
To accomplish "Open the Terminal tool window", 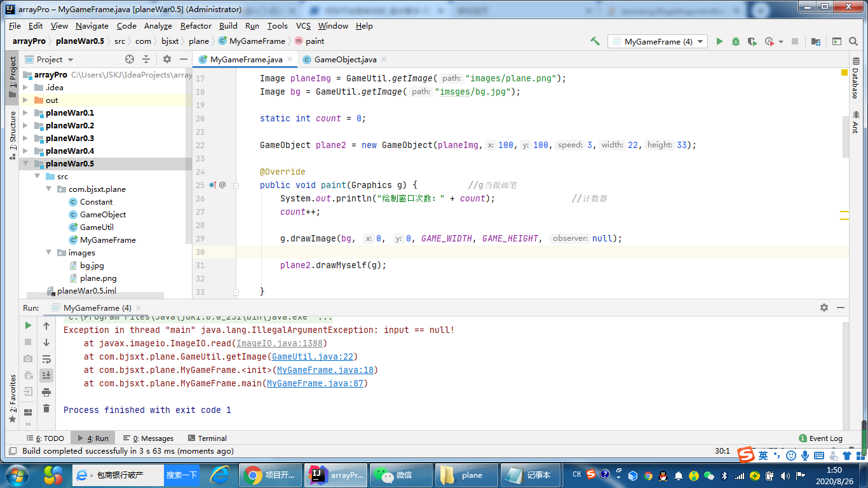I will click(207, 438).
